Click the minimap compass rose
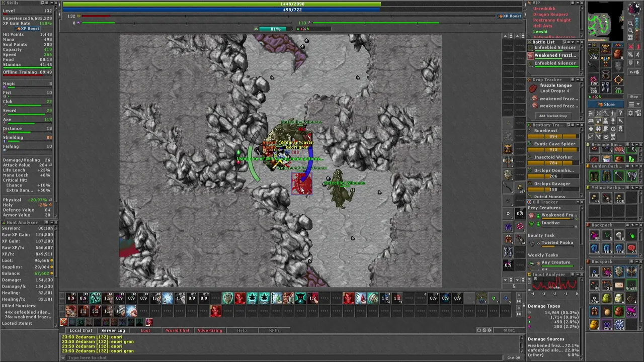The height and width of the screenshot is (362, 644). (x=635, y=9)
